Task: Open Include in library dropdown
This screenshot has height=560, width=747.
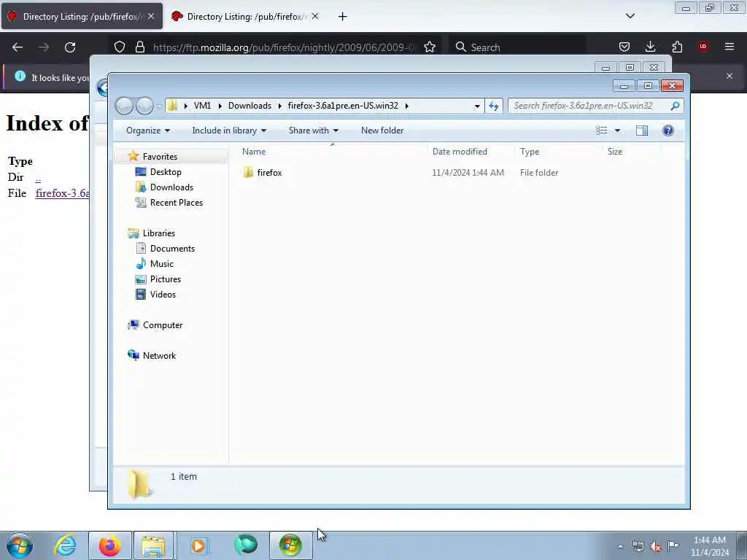Action: point(229,131)
